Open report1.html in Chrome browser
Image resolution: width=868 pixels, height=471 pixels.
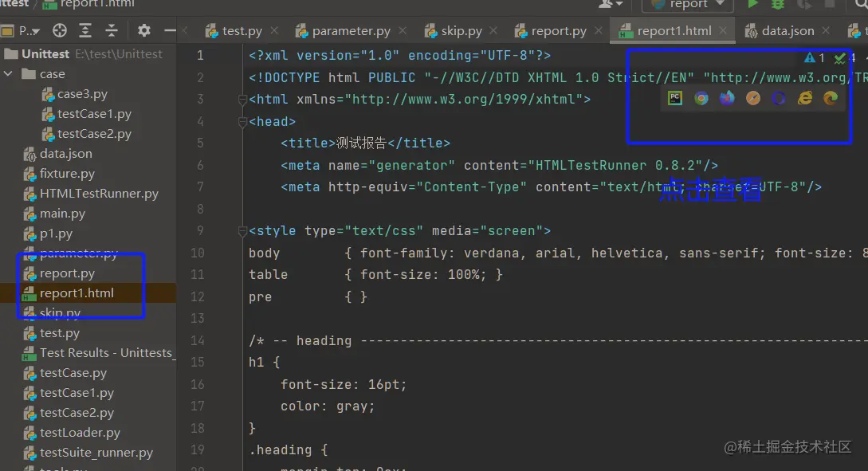701,99
